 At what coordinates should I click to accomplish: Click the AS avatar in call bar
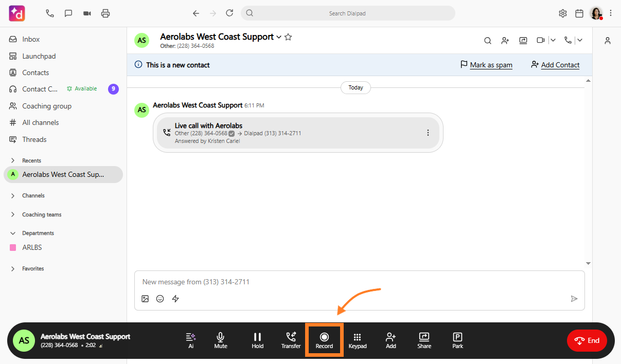click(24, 340)
